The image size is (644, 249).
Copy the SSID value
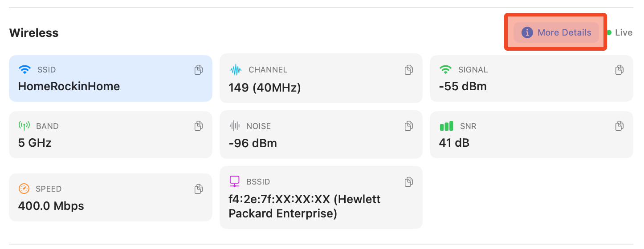199,70
